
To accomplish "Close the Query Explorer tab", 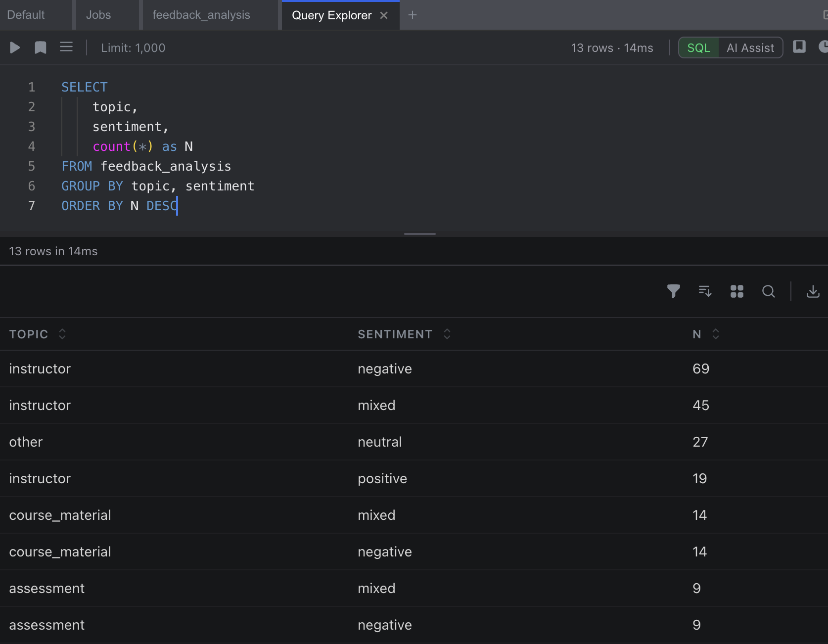I will (384, 15).
